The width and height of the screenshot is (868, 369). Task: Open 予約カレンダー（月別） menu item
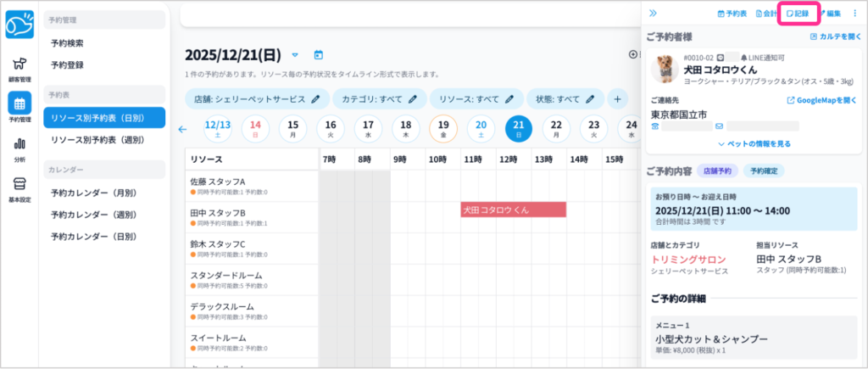94,193
